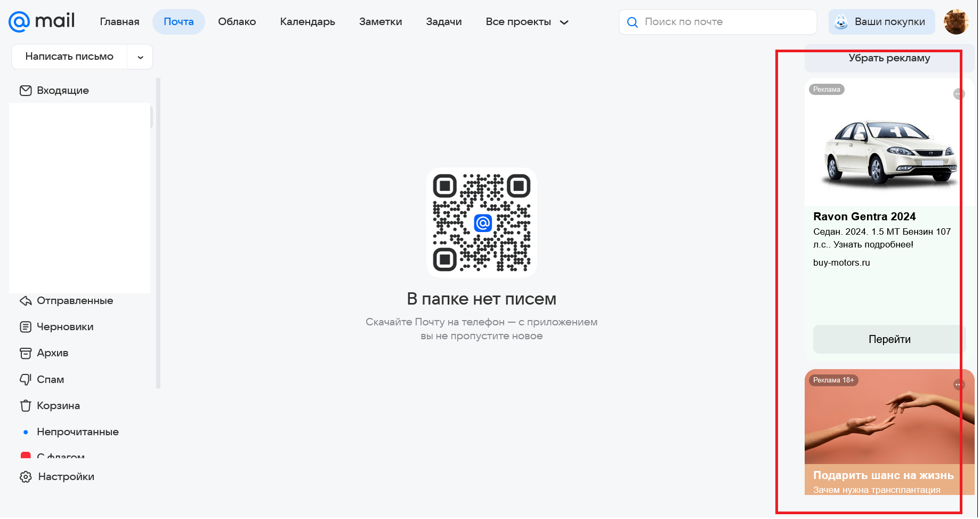Click the search magnifier icon
This screenshot has height=519, width=980.
click(x=632, y=22)
